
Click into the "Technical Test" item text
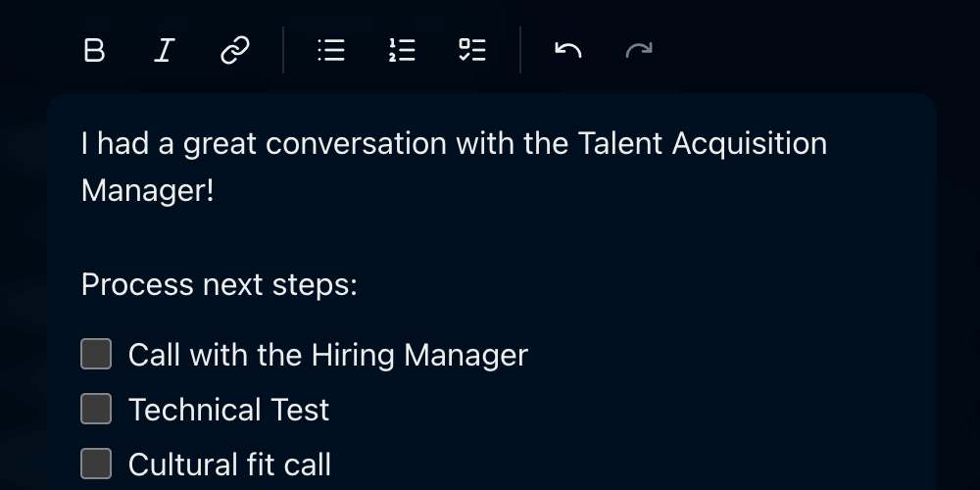228,410
